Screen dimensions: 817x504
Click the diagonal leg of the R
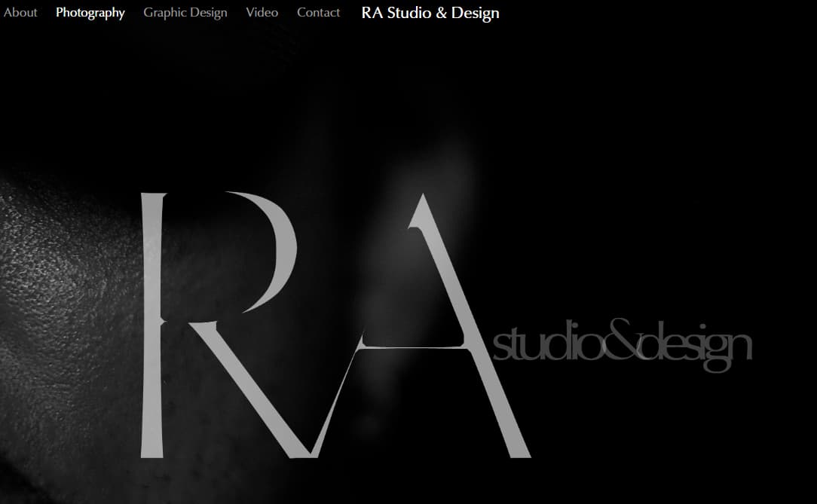pos(249,392)
